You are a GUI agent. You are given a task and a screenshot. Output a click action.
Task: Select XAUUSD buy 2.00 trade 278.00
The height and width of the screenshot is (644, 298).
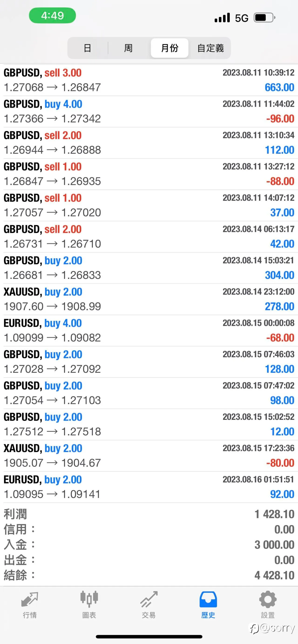coord(149,299)
